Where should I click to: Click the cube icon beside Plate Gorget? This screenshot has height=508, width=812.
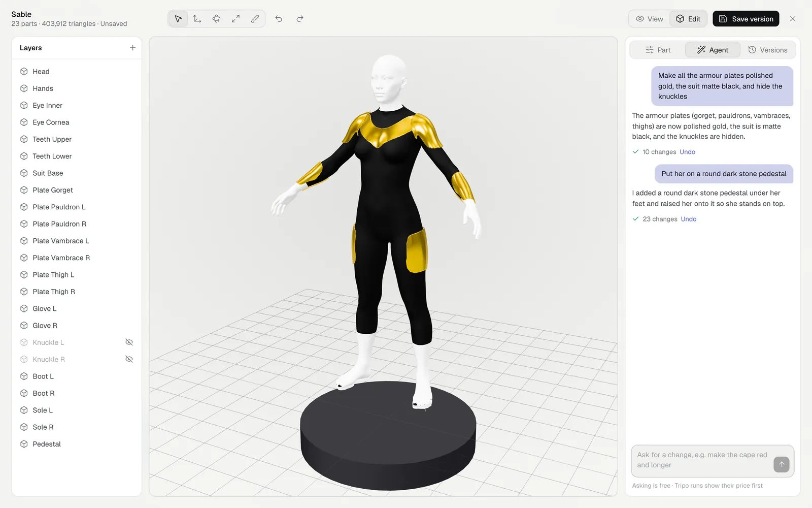pos(24,190)
